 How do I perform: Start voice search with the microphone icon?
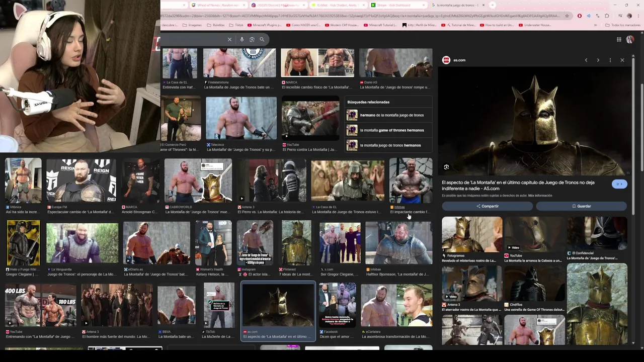[242, 39]
